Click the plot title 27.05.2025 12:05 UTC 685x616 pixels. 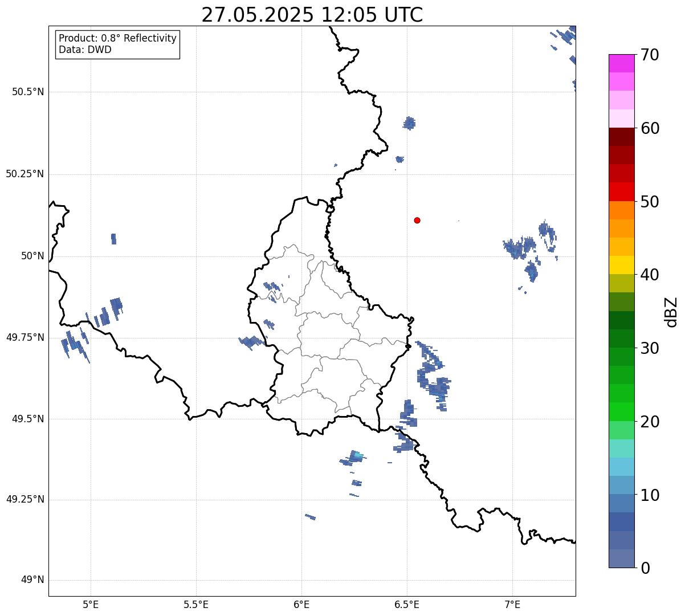pos(312,15)
